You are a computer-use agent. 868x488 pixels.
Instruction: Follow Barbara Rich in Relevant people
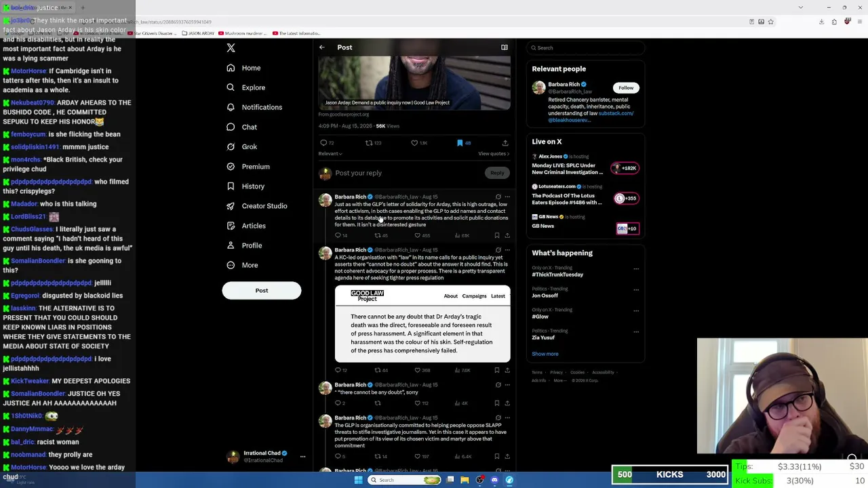point(626,87)
